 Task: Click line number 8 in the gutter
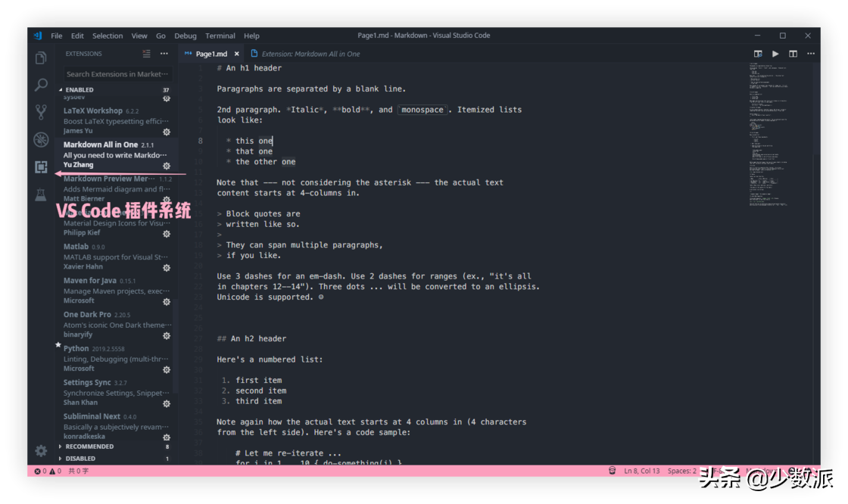(200, 142)
